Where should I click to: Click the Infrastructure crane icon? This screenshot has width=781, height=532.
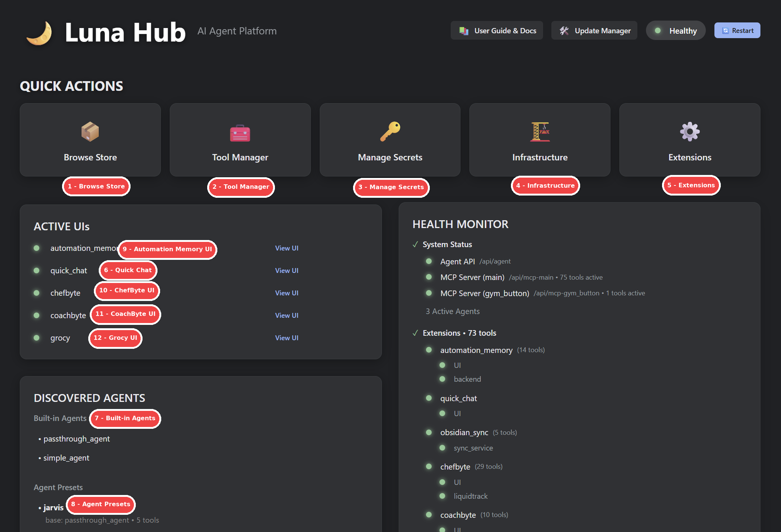(540, 132)
